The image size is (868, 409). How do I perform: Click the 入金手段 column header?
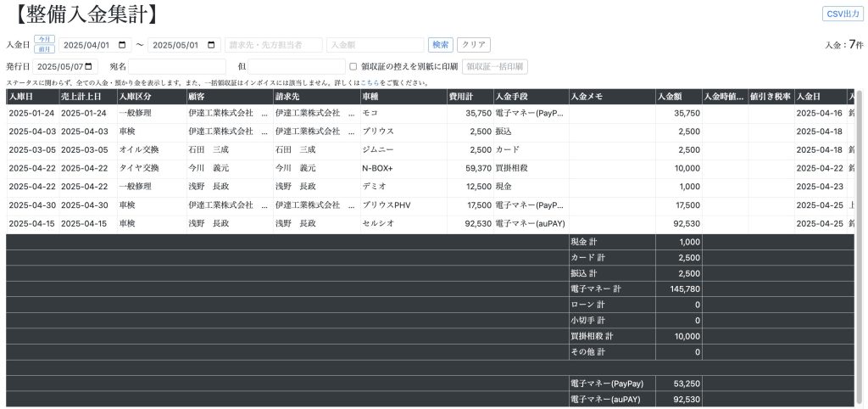point(531,97)
